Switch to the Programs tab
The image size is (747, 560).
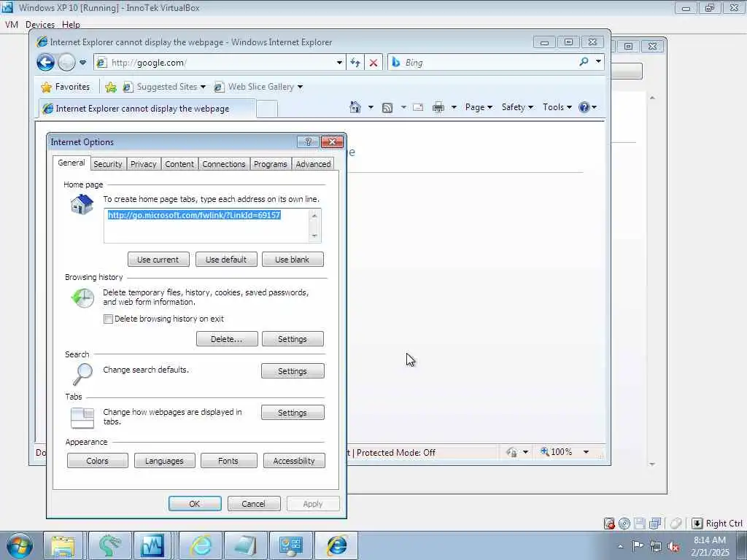click(x=270, y=164)
